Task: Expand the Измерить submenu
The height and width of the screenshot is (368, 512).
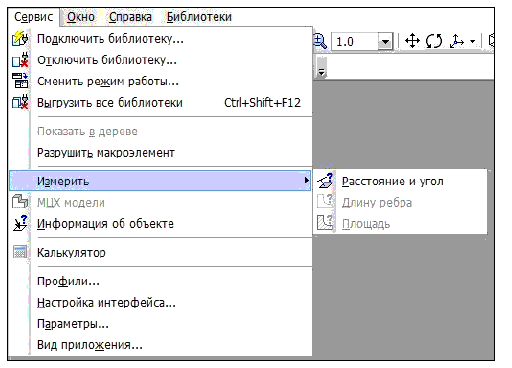Action: 160,181
